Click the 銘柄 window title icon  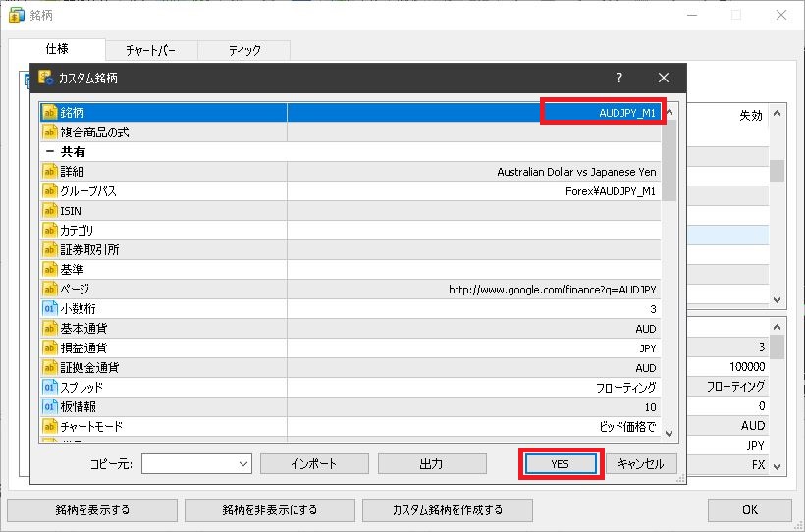[x=17, y=15]
